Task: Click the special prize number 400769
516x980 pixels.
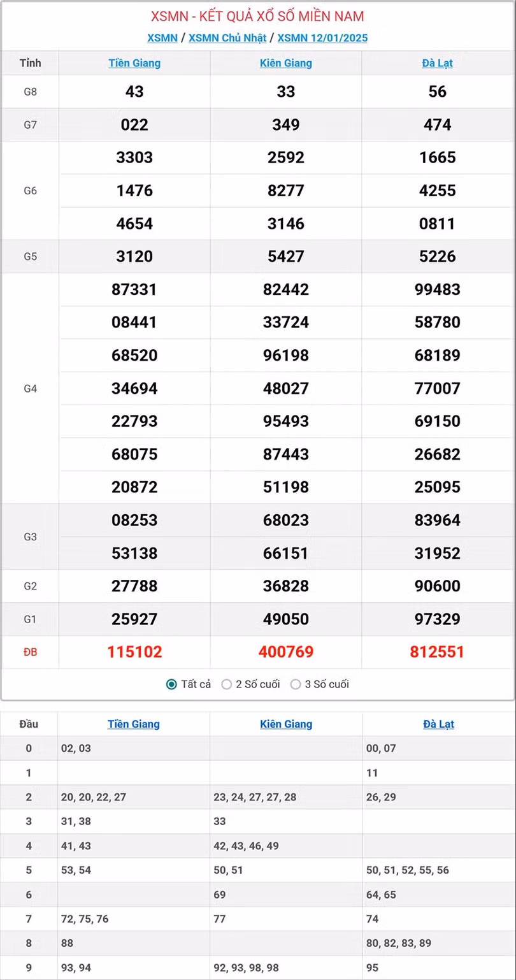Action: pyautogui.click(x=286, y=652)
